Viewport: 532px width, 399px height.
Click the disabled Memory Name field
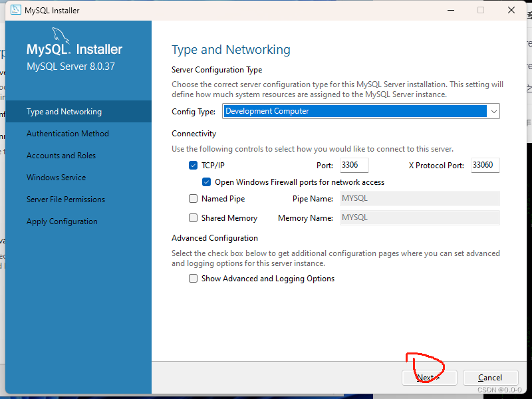(420, 218)
